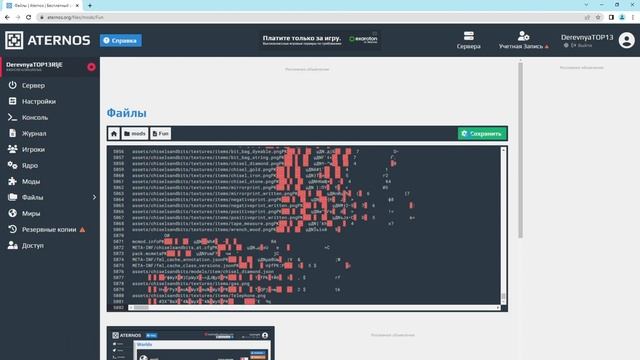Click the video thumbnail below the editor

[x=191, y=343]
